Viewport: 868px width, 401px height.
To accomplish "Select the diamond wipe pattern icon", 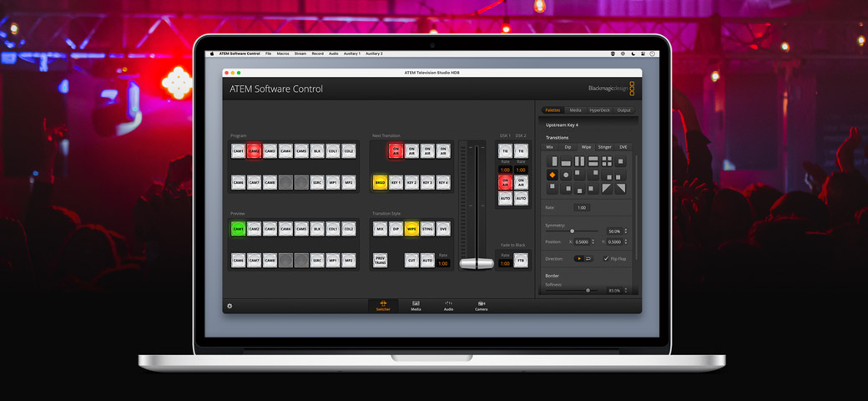I will [x=552, y=175].
